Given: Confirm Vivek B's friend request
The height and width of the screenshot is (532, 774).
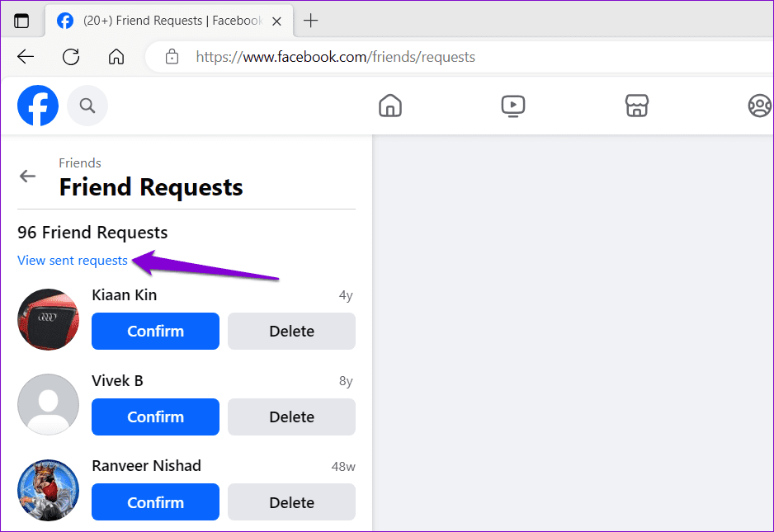Looking at the screenshot, I should coord(155,417).
